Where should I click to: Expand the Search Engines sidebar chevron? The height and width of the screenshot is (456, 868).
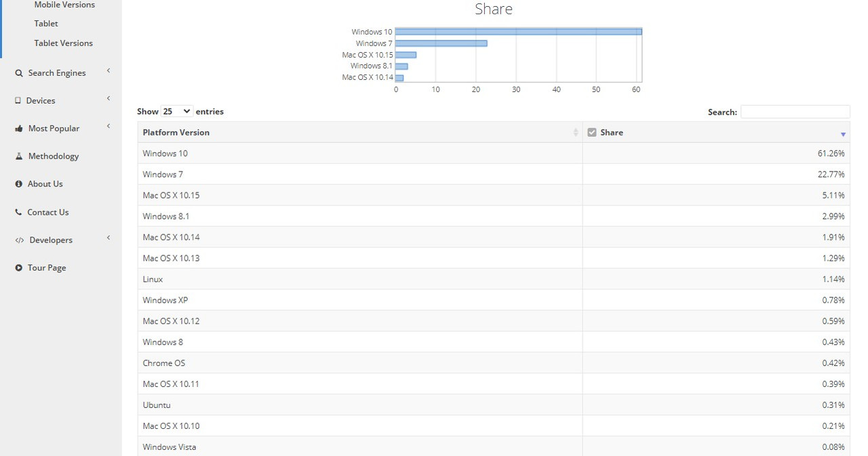coord(108,71)
